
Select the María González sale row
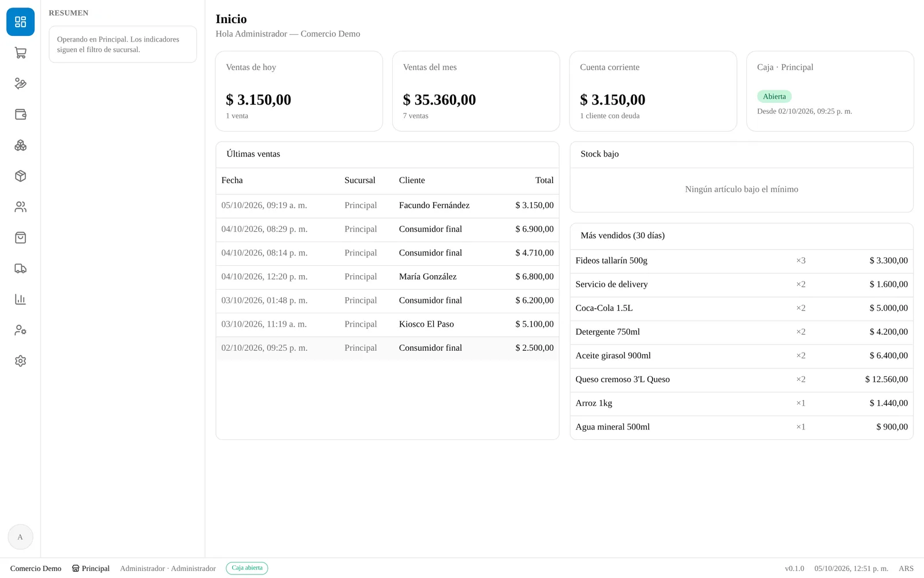click(x=388, y=277)
